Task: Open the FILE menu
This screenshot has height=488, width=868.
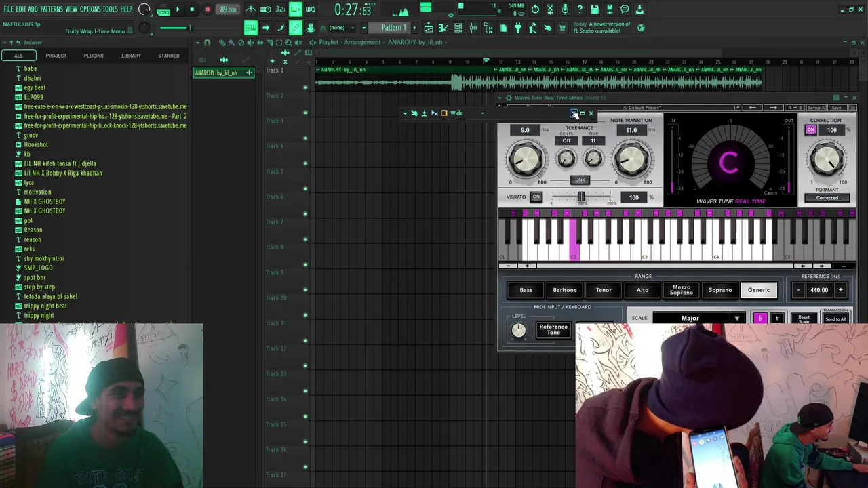Action: [8, 9]
